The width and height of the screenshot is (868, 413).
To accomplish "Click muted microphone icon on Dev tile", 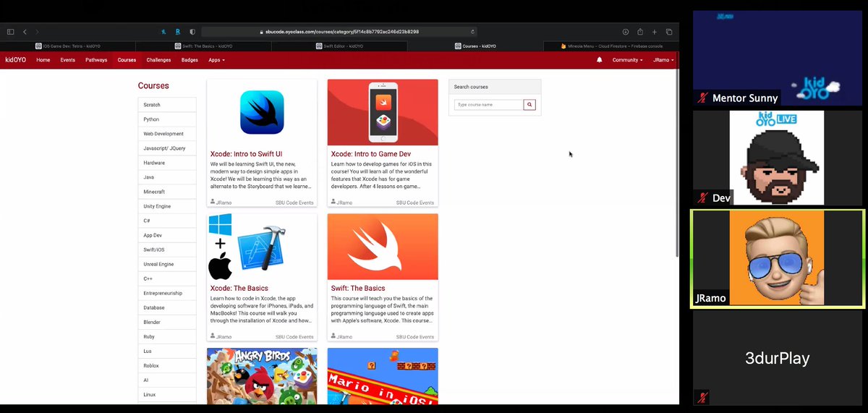I will tap(702, 197).
